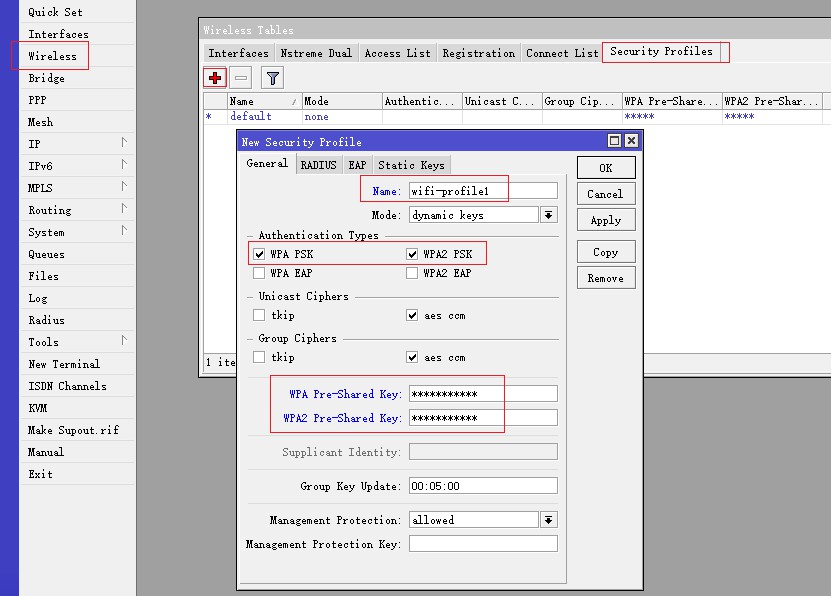The image size is (831, 596).
Task: Uncheck aes ccm under Group Ciphers
Action: 412,358
